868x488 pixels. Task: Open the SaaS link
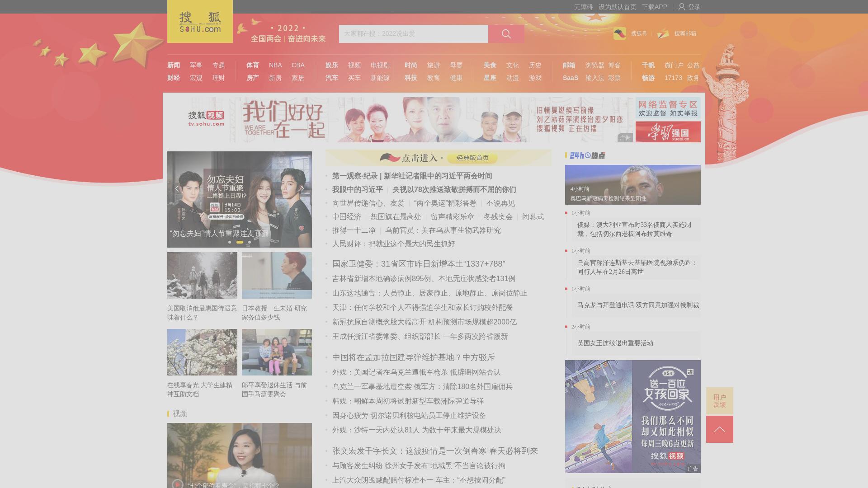(571, 78)
